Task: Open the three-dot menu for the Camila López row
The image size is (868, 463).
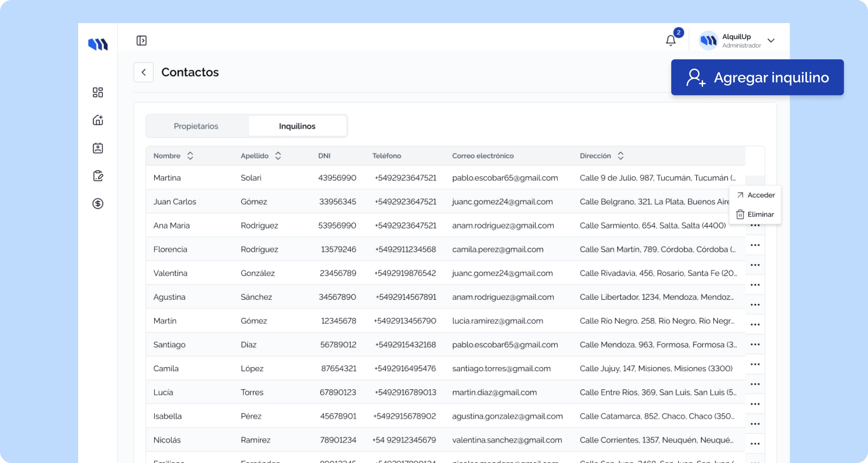Action: 755,364
